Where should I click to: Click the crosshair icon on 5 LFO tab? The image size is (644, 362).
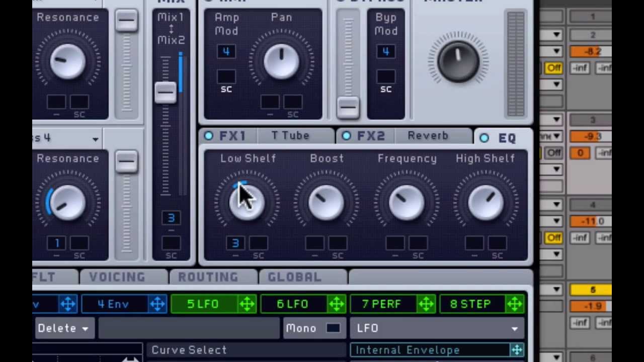click(247, 304)
